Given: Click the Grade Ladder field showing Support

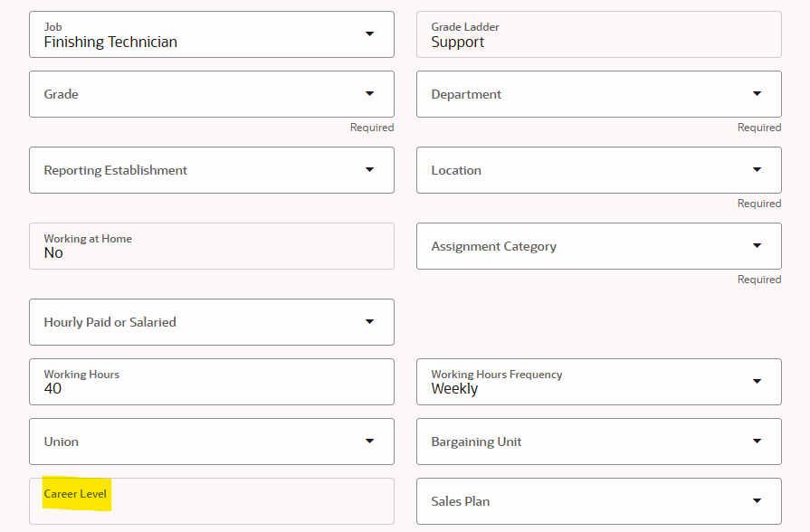Looking at the screenshot, I should click(x=597, y=33).
